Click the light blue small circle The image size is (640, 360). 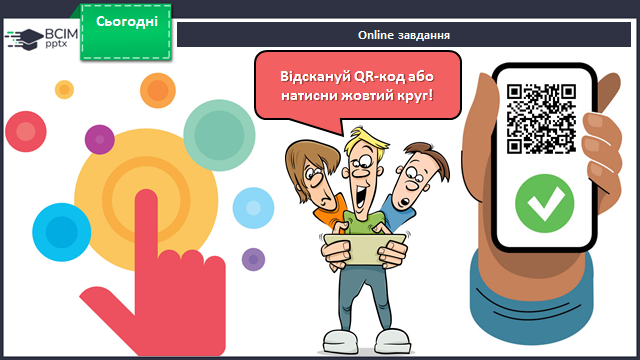[253, 208]
